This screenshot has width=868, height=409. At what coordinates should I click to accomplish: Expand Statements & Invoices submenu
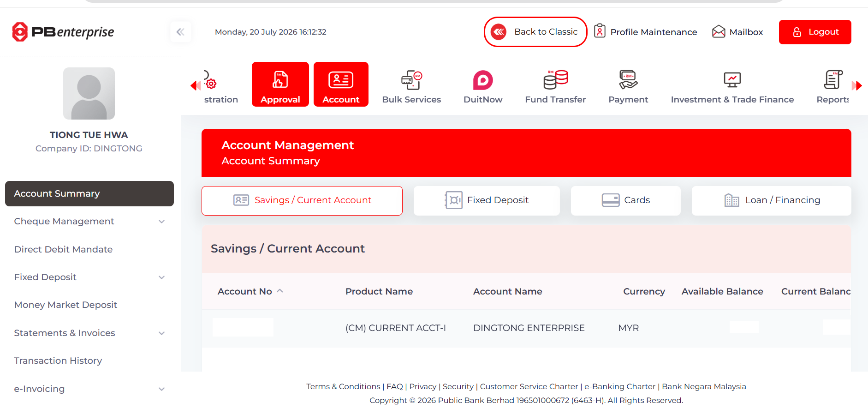pos(161,333)
